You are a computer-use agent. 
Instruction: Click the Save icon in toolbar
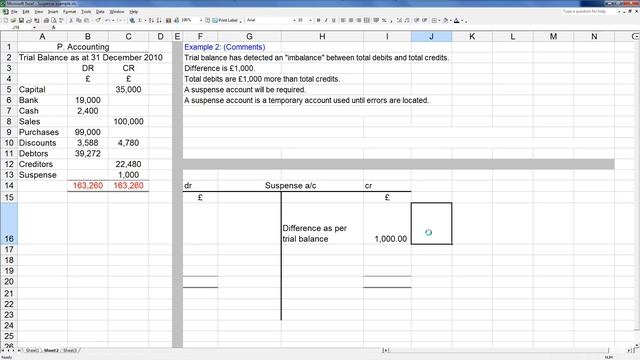click(21, 20)
